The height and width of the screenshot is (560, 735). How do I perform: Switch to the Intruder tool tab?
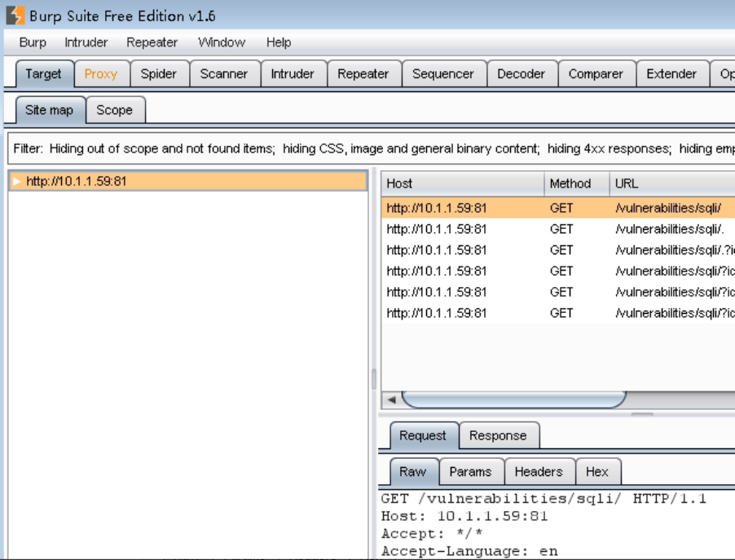(x=293, y=74)
